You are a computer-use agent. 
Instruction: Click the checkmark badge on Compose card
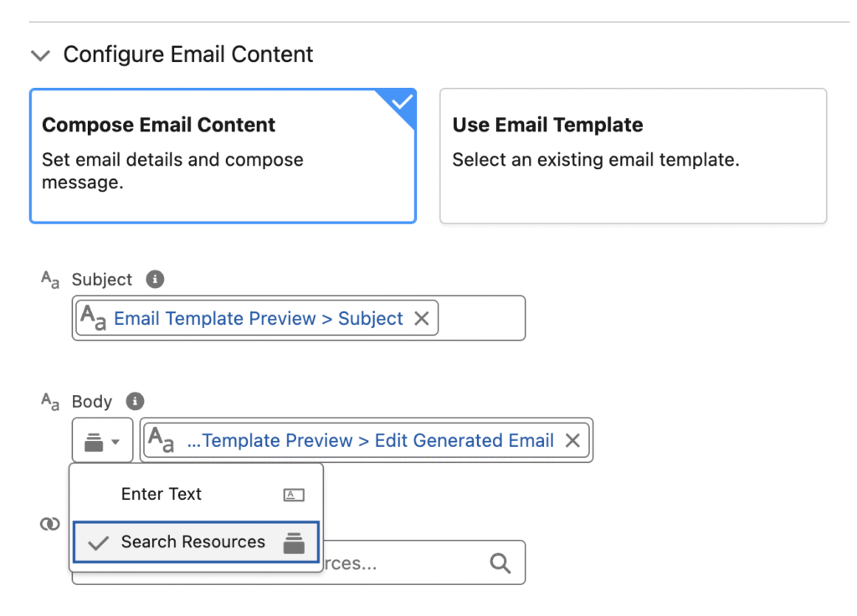pyautogui.click(x=403, y=101)
